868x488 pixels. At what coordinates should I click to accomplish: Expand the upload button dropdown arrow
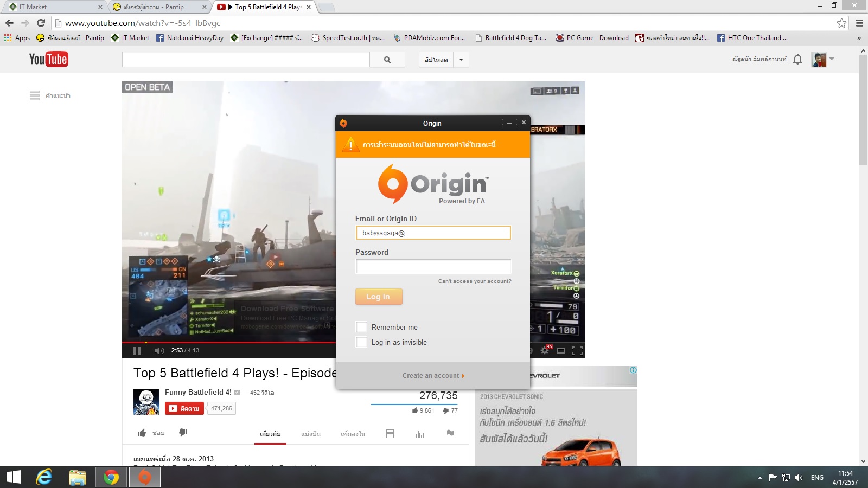tap(461, 60)
